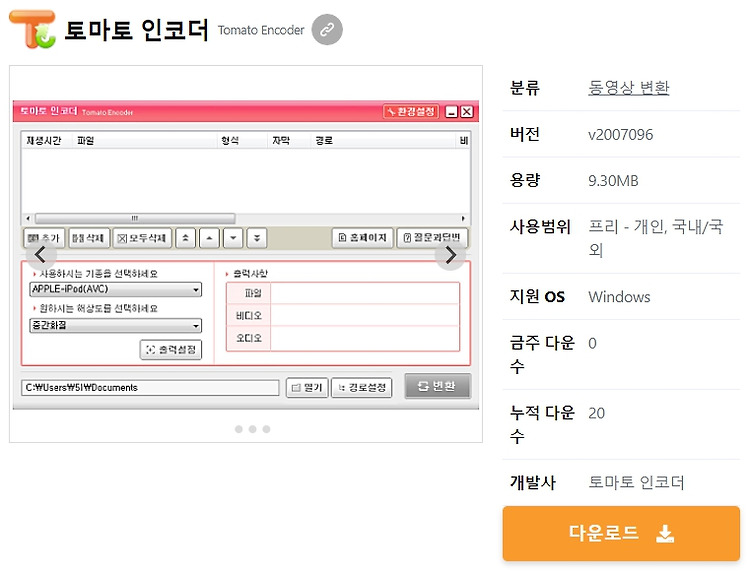
Task: Click the 열기 open folder button
Action: pyautogui.click(x=307, y=387)
